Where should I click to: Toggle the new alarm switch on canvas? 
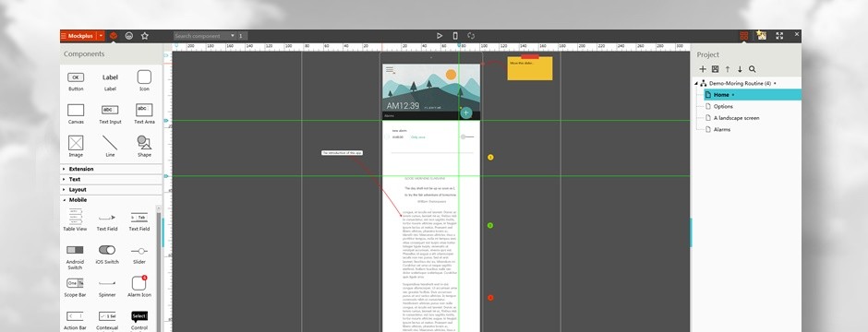(x=466, y=136)
